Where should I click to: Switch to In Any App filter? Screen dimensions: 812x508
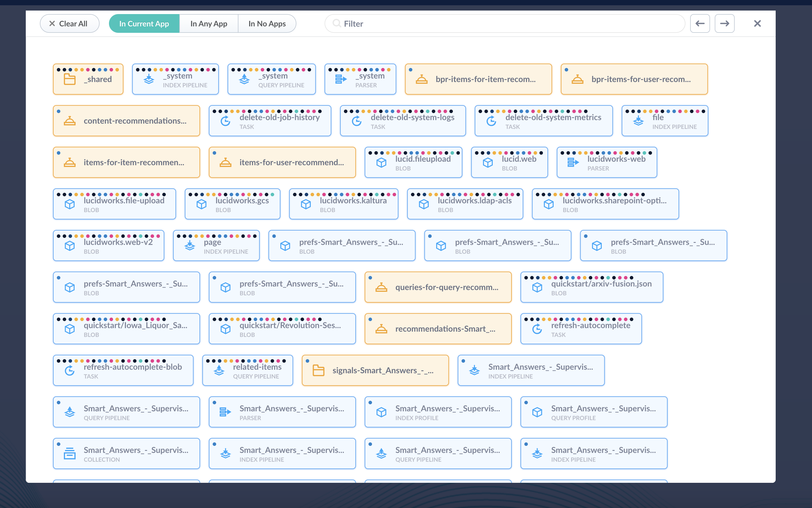(x=209, y=23)
